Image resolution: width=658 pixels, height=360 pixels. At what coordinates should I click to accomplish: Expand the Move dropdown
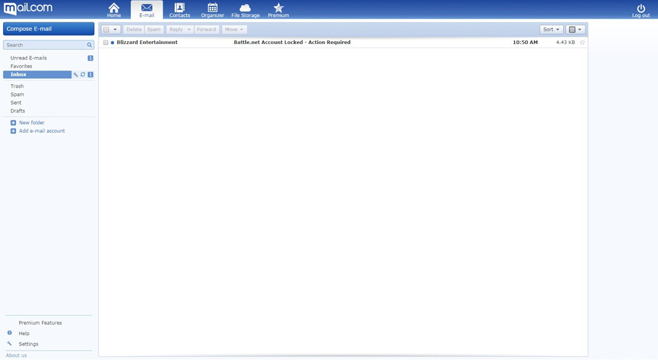pyautogui.click(x=234, y=29)
